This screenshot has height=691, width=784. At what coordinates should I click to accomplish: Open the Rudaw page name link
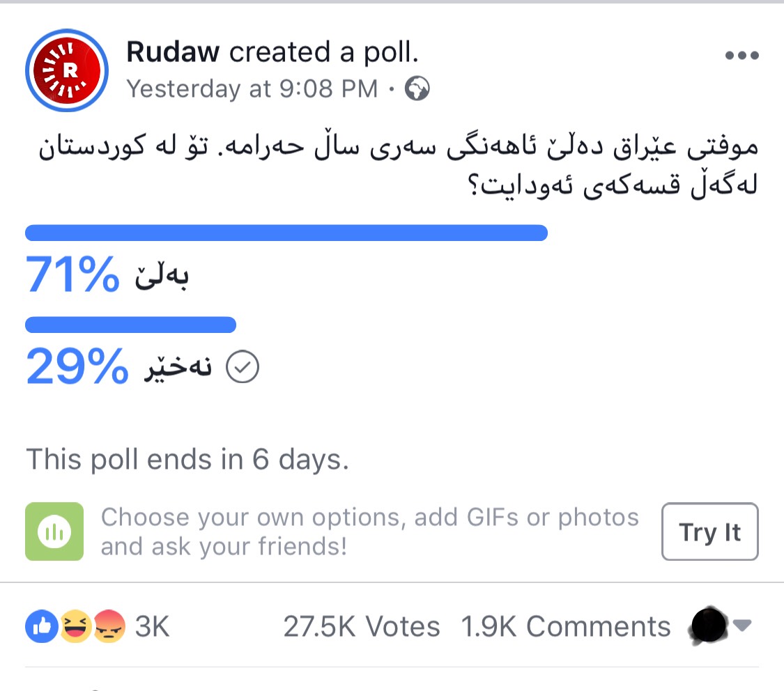point(173,52)
